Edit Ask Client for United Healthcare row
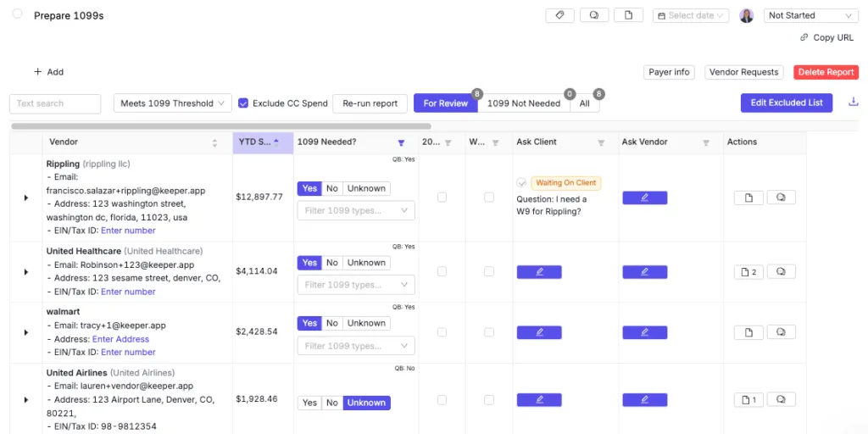Image resolution: width=868 pixels, height=434 pixels. coord(539,272)
